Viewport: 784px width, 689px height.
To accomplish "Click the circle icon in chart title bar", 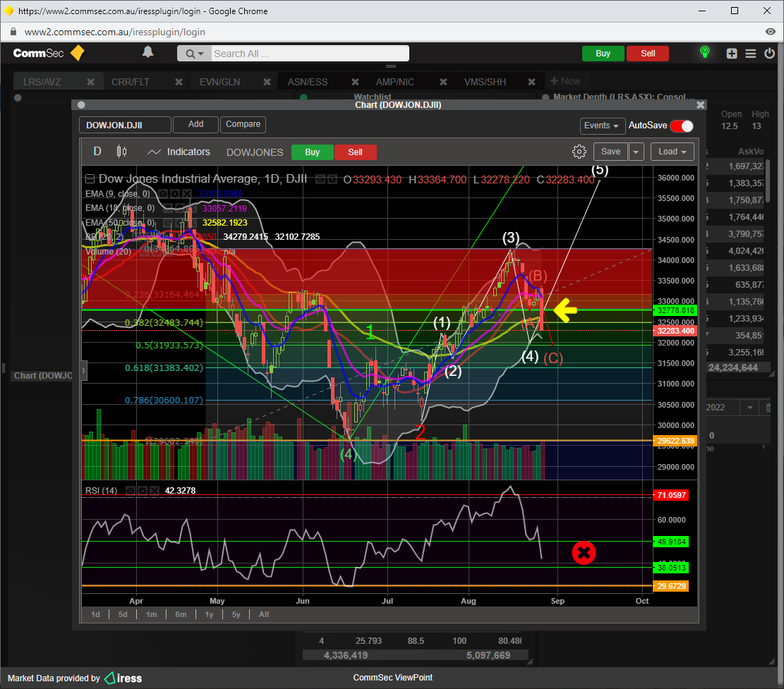I will click(x=81, y=105).
